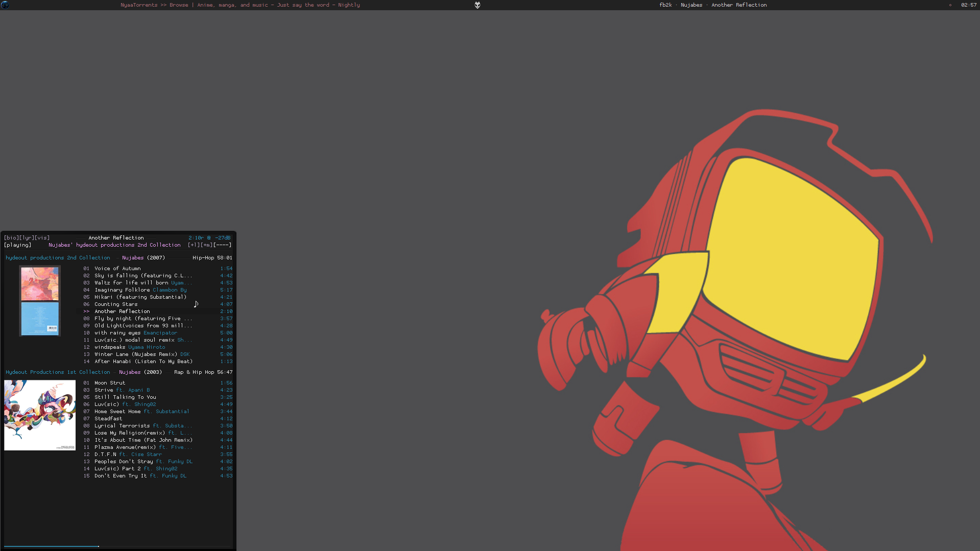Switch to the [lyr] lyrics view
This screenshot has width=980, height=551.
(x=27, y=238)
